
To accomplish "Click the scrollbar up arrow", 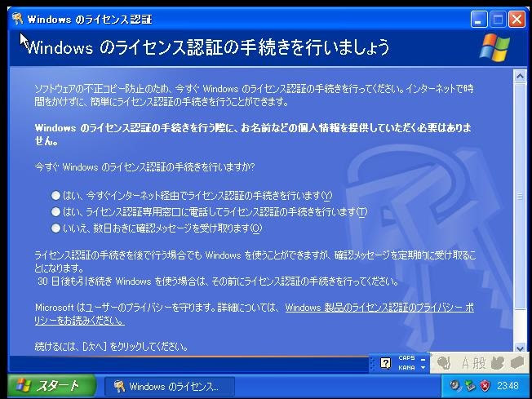I will tap(520, 76).
